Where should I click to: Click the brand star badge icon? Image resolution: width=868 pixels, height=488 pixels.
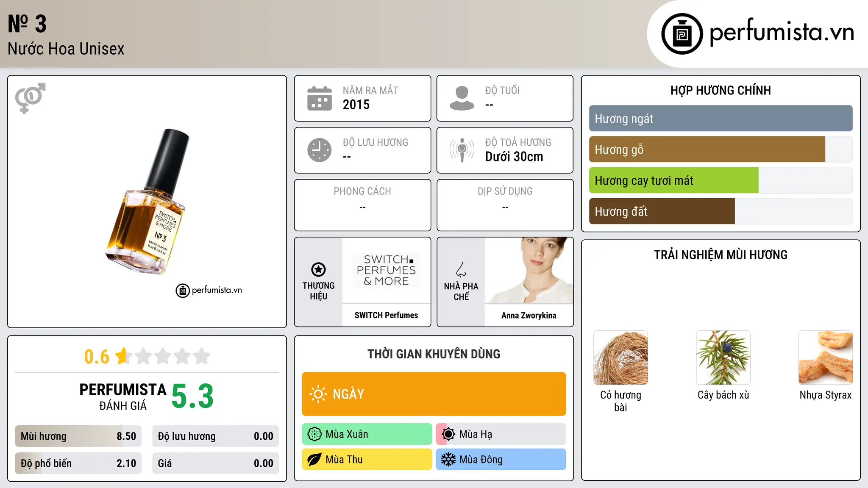coord(318,269)
